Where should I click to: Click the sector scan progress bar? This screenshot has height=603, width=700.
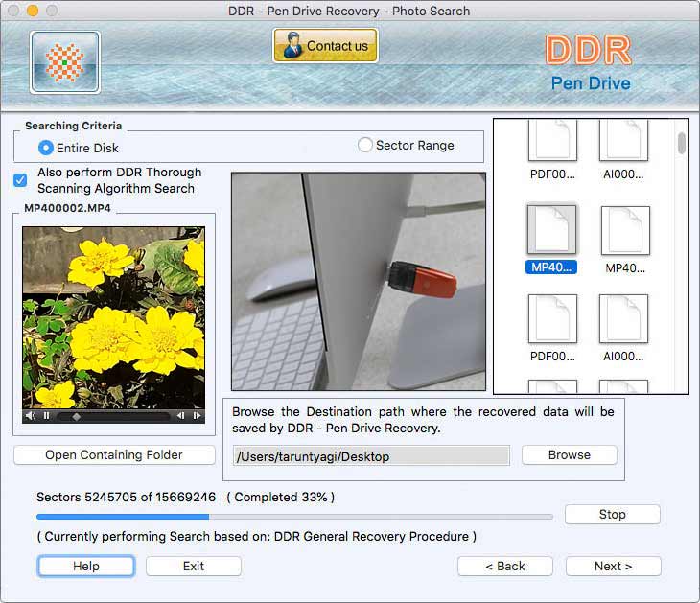(294, 517)
